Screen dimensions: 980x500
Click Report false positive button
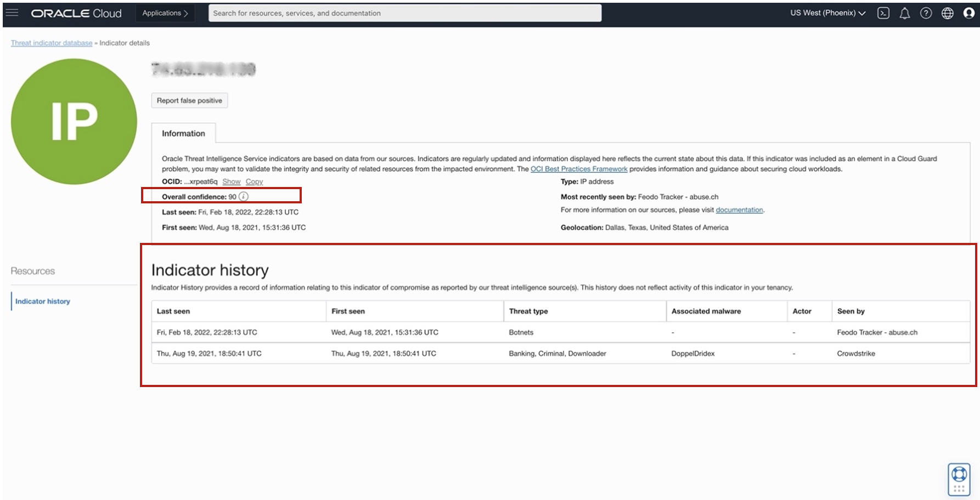(x=189, y=100)
